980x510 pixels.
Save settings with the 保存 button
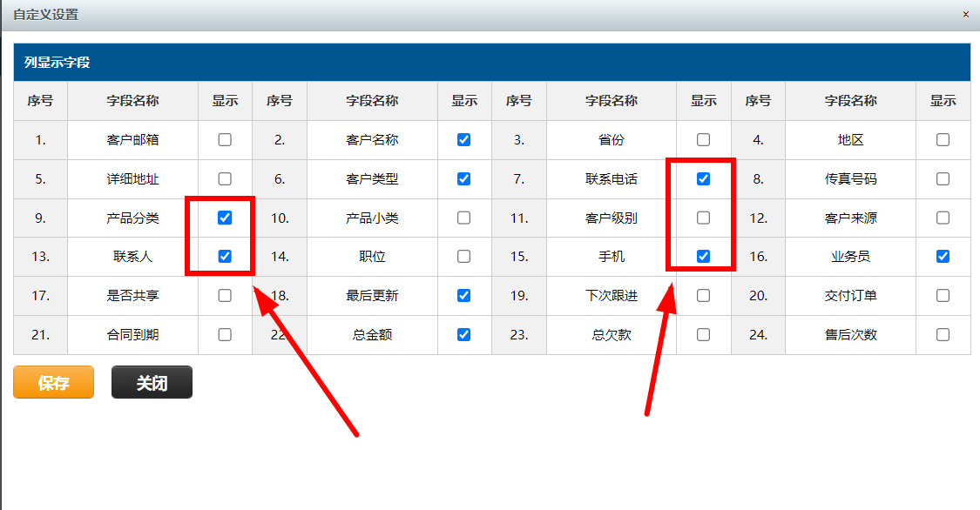point(54,382)
